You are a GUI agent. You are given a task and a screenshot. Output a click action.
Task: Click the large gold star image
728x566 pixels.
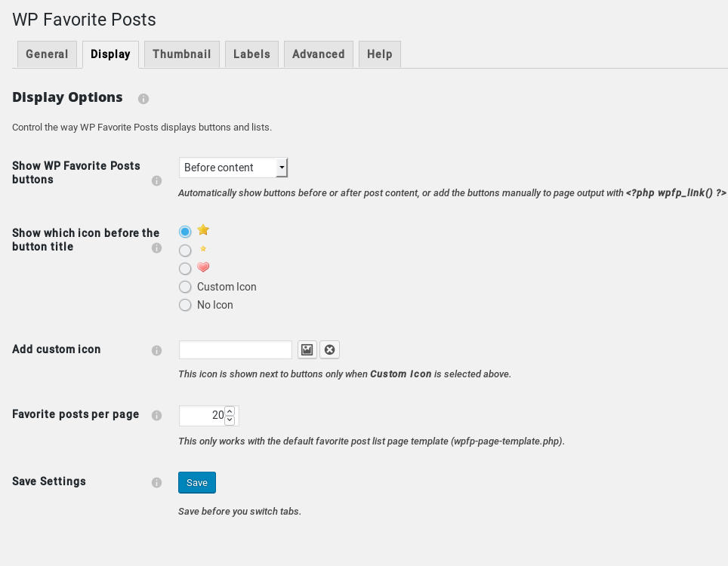click(203, 229)
